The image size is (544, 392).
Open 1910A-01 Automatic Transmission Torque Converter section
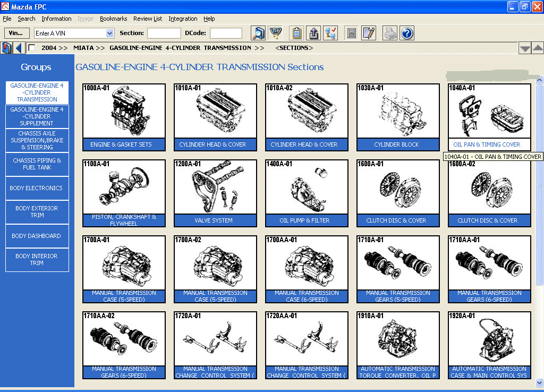(x=398, y=345)
